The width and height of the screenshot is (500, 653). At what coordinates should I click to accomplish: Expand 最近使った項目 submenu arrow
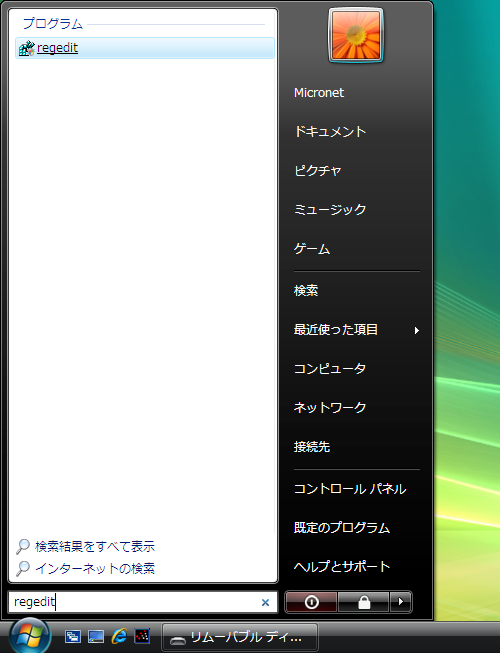(416, 331)
